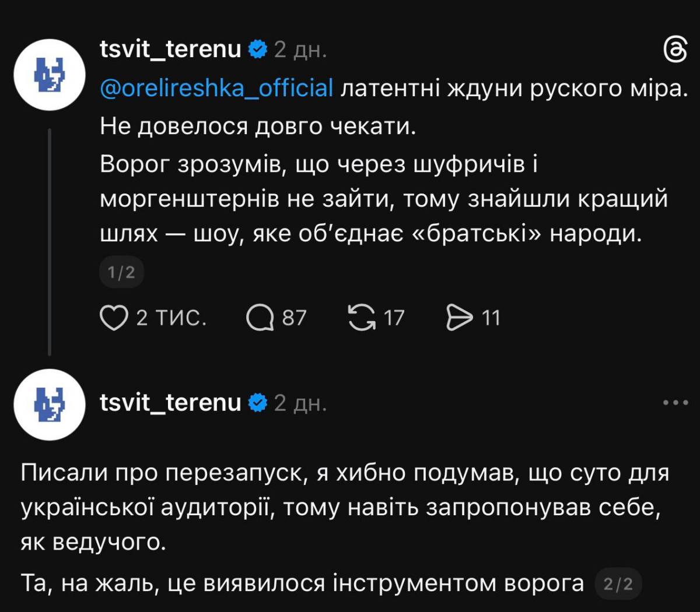Click the 87 replies count

pos(294,318)
